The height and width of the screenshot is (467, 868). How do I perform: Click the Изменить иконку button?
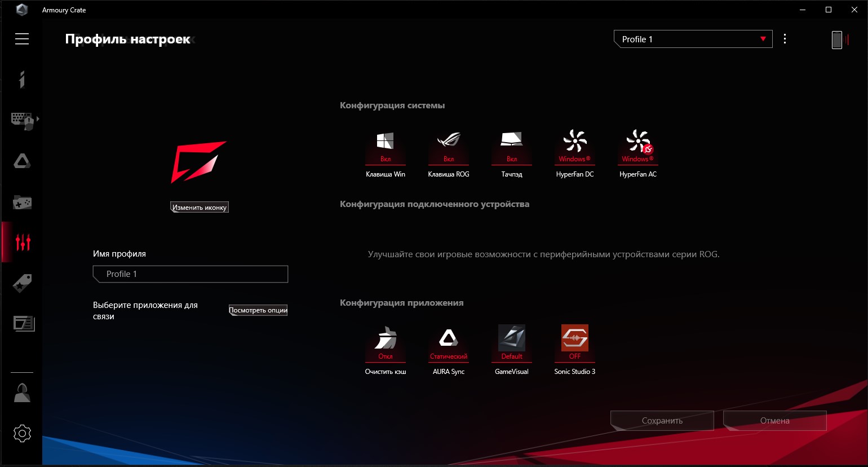tap(200, 208)
